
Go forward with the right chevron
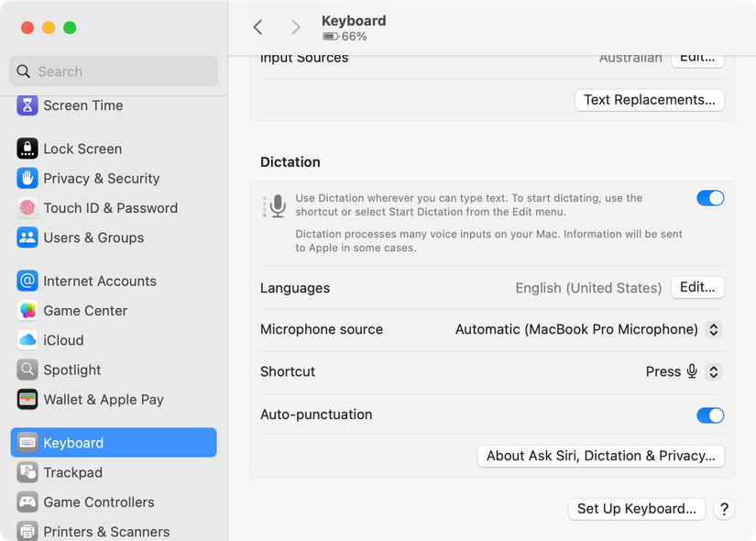(296, 27)
